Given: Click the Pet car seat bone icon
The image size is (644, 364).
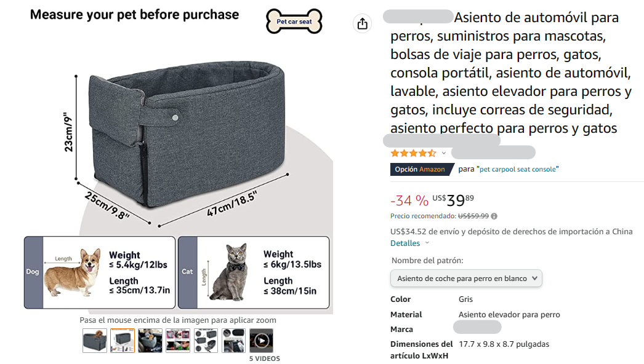Looking at the screenshot, I should tap(294, 22).
